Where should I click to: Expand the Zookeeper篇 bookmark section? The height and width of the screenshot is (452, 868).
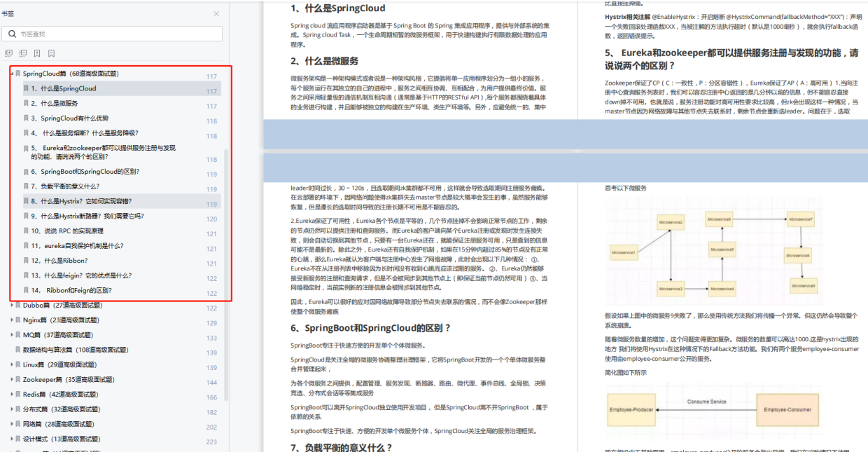[x=11, y=379]
